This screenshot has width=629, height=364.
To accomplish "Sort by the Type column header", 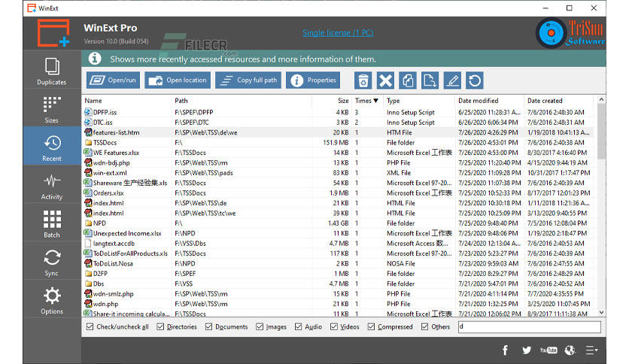I will [x=420, y=101].
